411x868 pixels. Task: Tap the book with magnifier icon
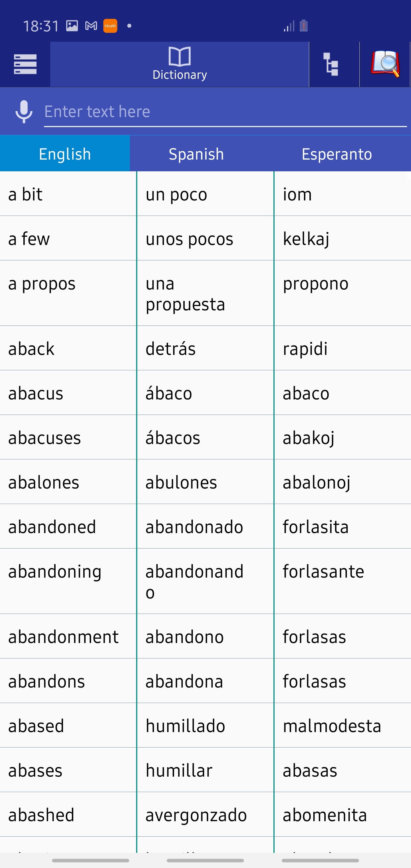(x=385, y=64)
